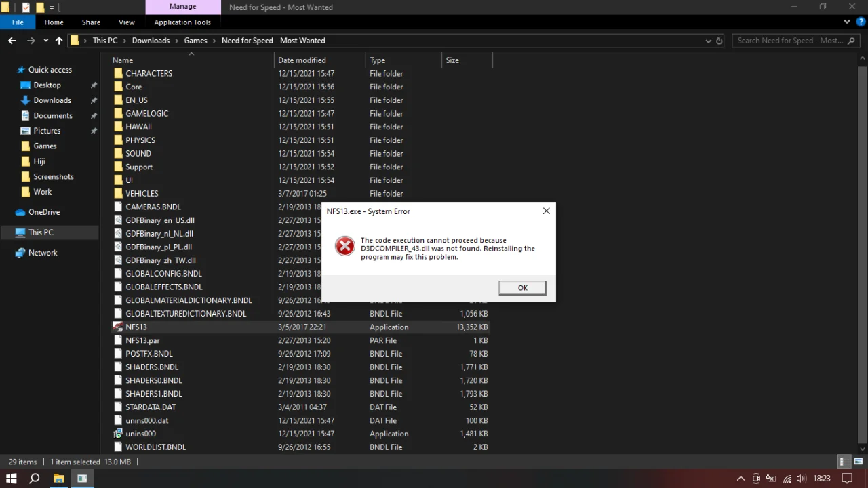Select the VEHICLES folder
This screenshot has height=488, width=868.
(142, 194)
